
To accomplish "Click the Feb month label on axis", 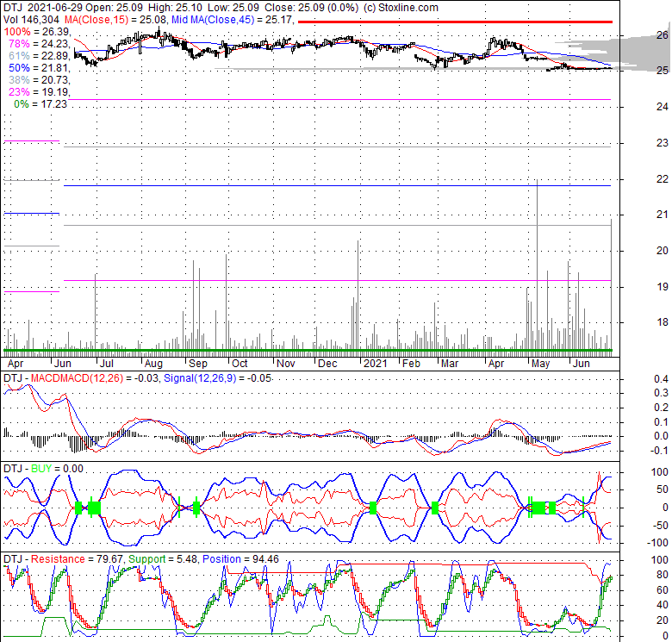I will tap(412, 364).
